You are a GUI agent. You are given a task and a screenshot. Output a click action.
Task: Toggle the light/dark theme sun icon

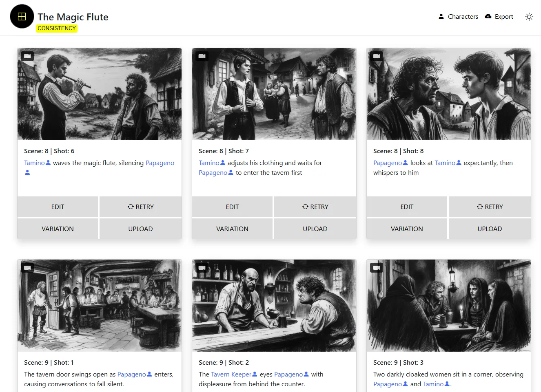tap(529, 17)
